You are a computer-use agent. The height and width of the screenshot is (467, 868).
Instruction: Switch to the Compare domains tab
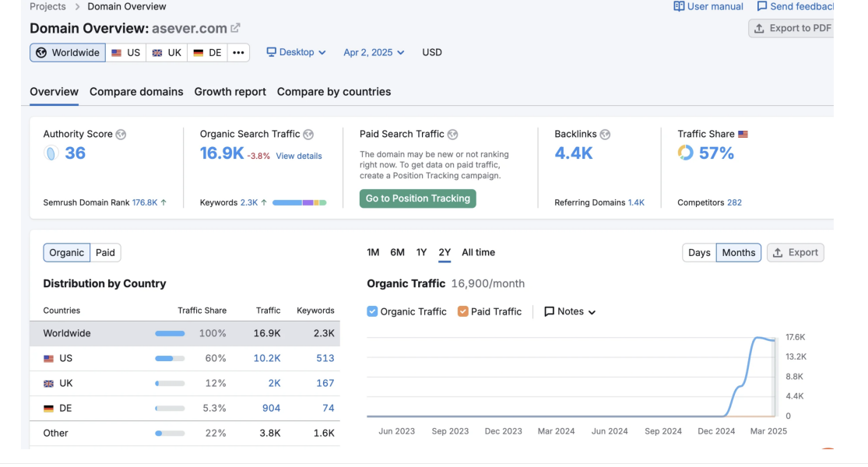click(136, 92)
